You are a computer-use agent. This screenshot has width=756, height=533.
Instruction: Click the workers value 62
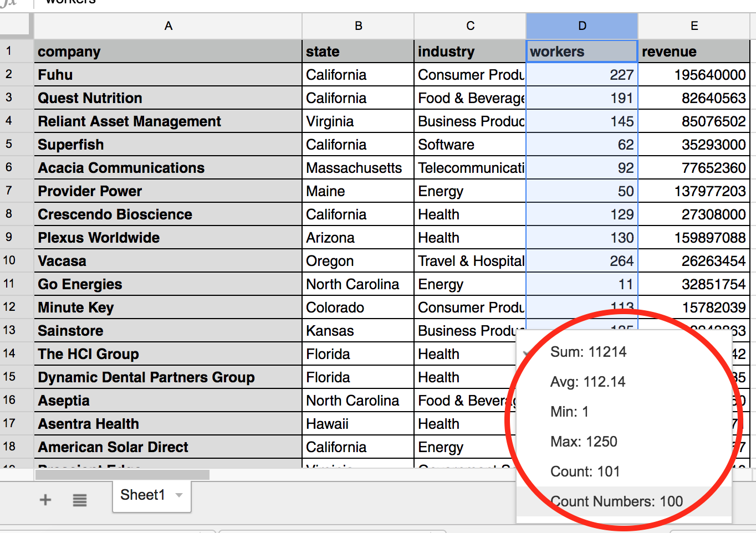tap(582, 145)
